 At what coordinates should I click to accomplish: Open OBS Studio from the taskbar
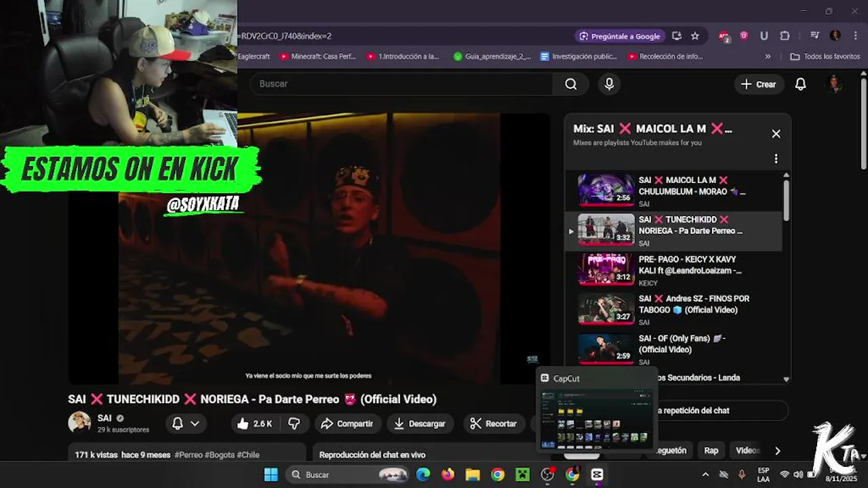click(x=547, y=474)
